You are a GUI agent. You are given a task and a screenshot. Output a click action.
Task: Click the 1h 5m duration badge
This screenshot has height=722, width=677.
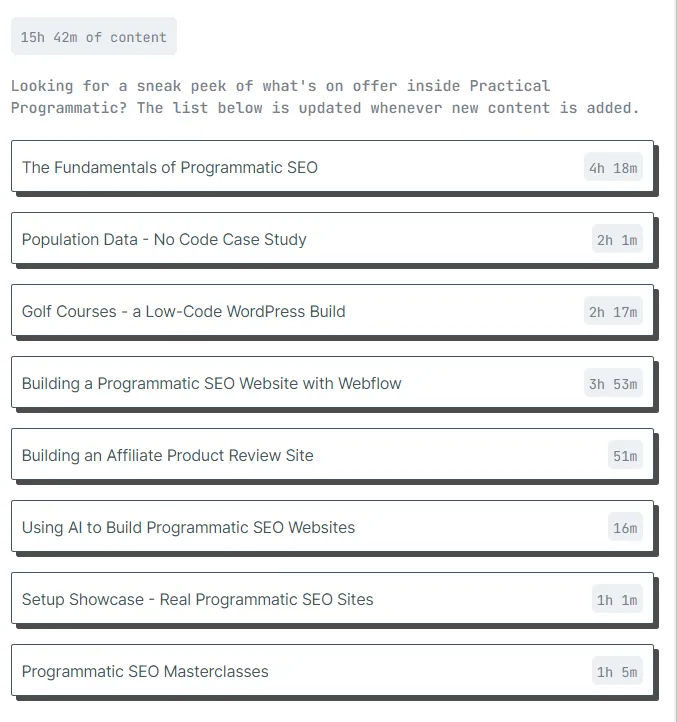617,670
